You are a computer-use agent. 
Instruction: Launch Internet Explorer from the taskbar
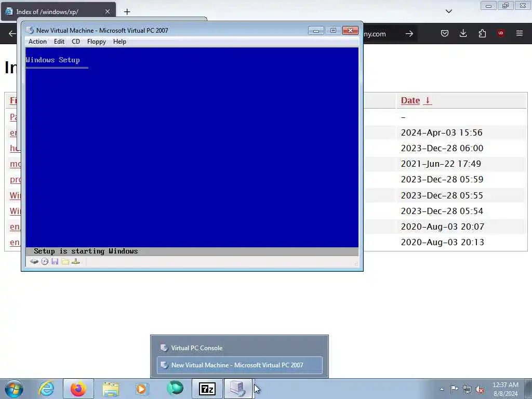click(46, 389)
